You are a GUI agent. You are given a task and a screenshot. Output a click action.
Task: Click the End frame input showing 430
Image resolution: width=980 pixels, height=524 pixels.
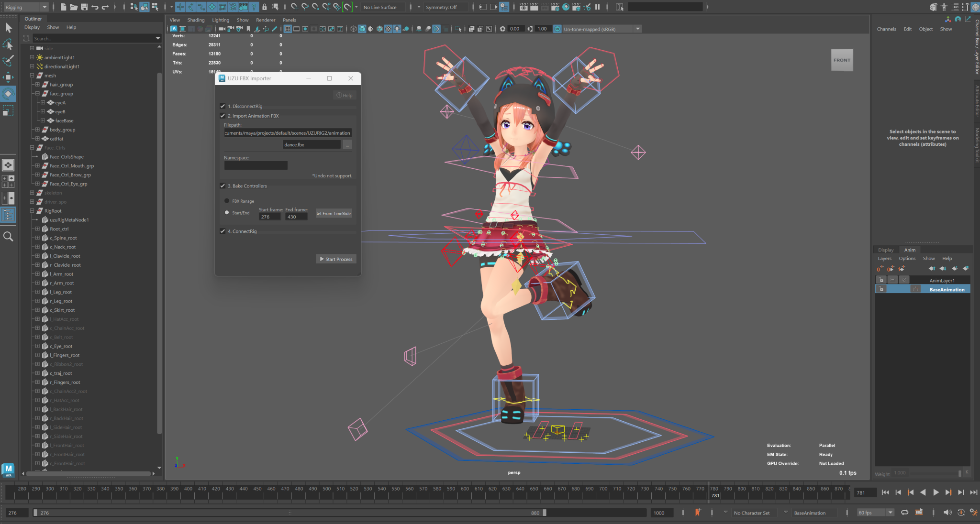tap(296, 217)
